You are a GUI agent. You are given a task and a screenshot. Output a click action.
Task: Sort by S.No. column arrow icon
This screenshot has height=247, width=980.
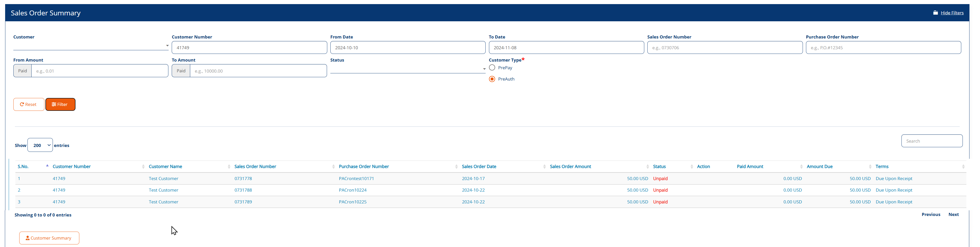47,166
